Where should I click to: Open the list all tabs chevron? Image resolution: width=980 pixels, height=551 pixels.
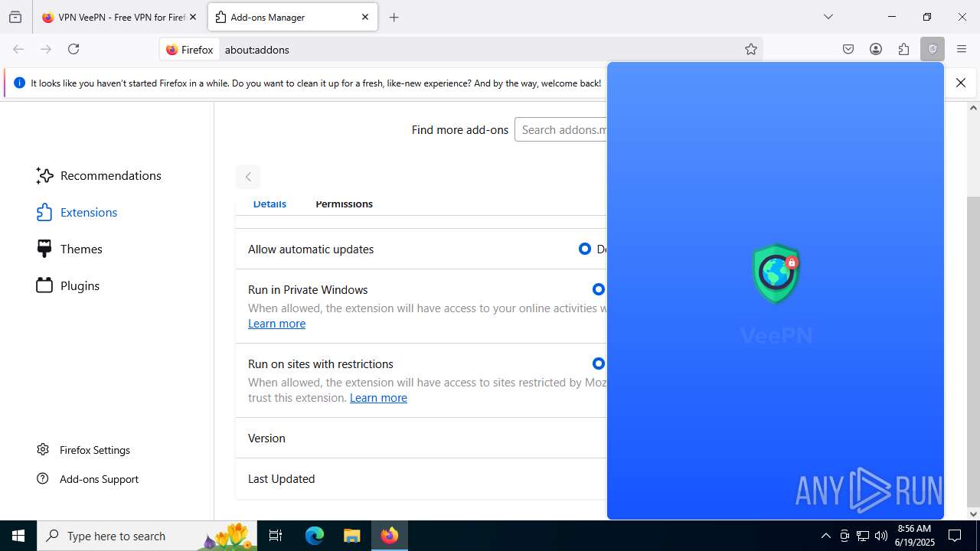tap(828, 17)
